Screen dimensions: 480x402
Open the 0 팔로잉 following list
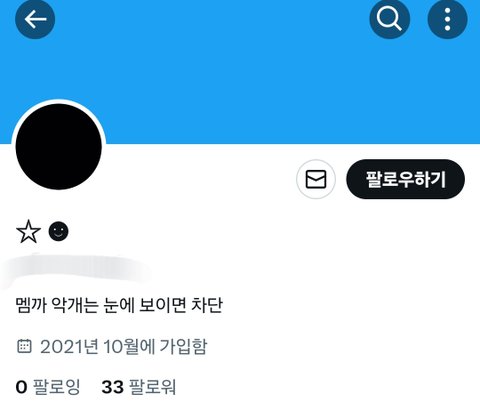(x=48, y=387)
